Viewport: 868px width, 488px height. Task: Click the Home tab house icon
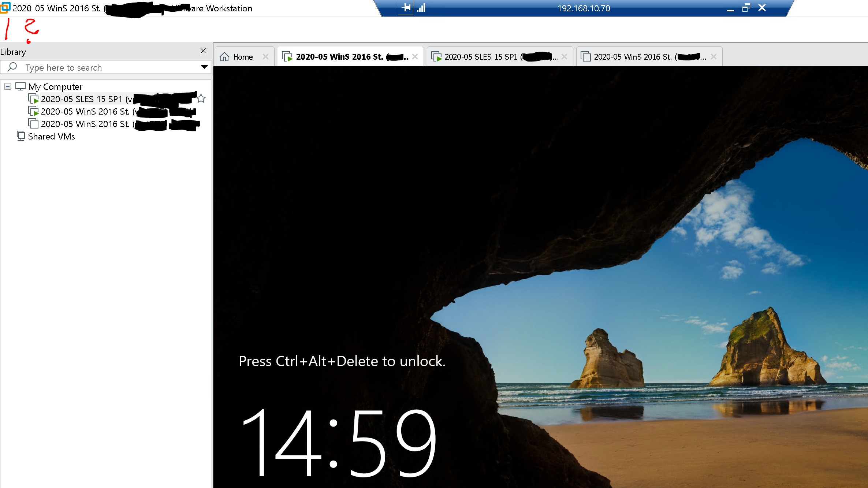(224, 57)
